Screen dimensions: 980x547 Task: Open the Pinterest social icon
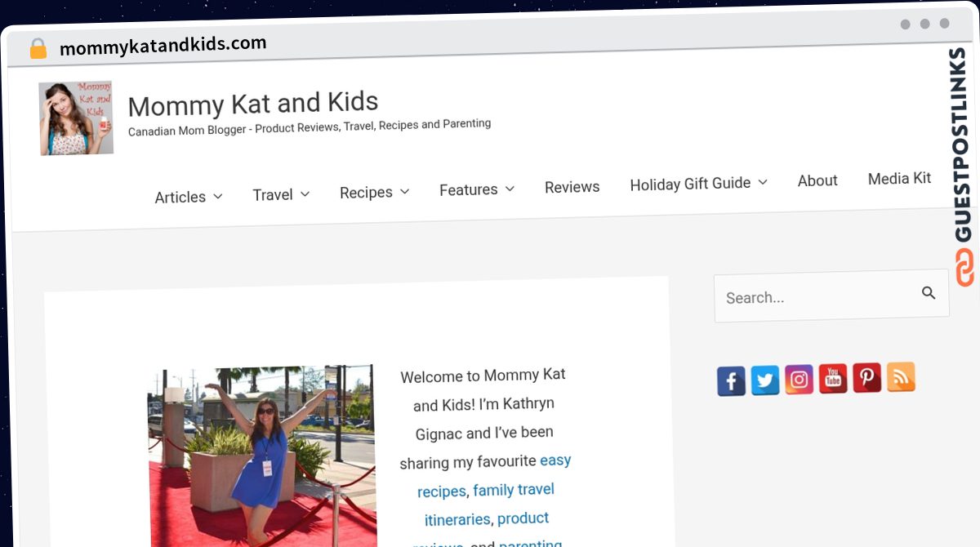(867, 377)
